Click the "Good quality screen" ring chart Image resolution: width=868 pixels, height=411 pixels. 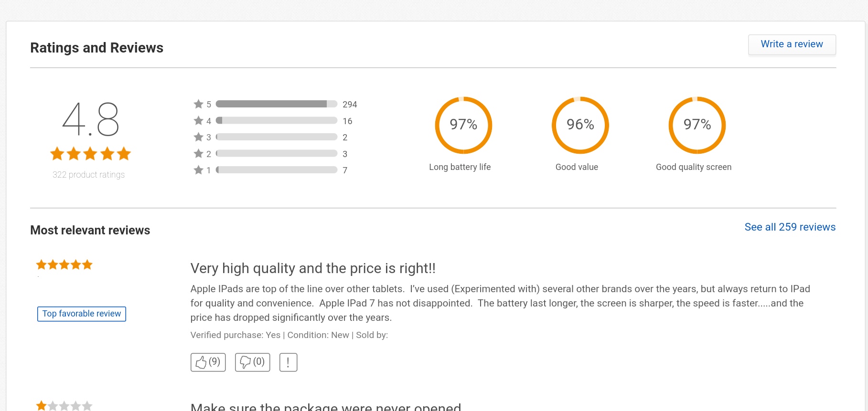click(x=697, y=125)
